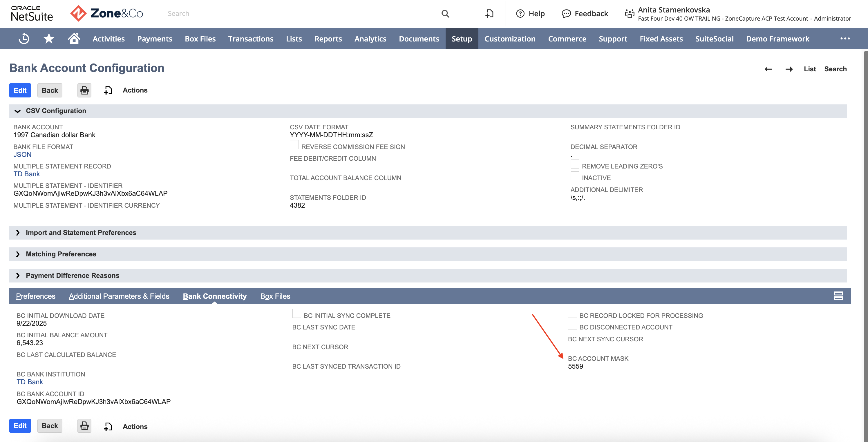The height and width of the screenshot is (442, 868).
Task: Select the Bank Connectivity subtab
Action: [x=215, y=296]
